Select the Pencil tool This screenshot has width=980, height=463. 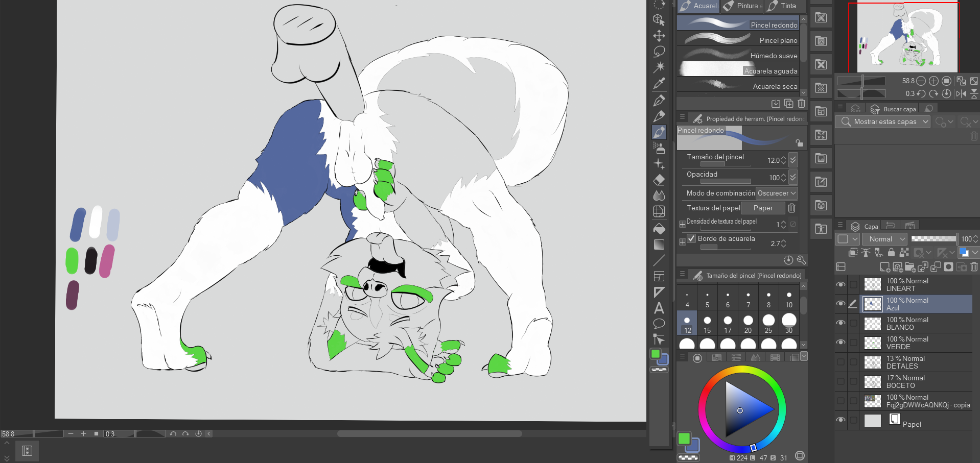point(659,116)
